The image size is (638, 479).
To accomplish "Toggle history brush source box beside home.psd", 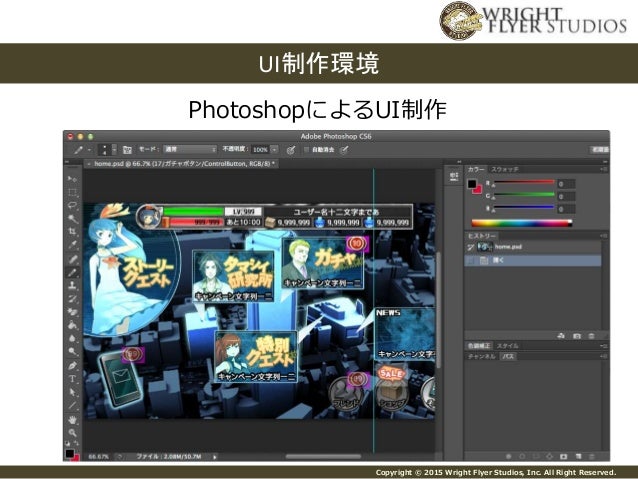I will coord(471,247).
